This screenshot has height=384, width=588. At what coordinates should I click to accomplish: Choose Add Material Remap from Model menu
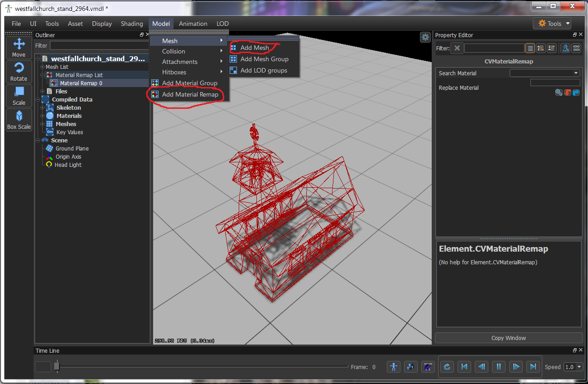[190, 94]
